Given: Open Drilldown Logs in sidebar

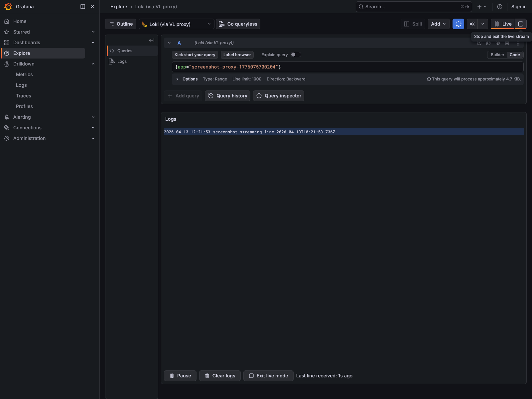Looking at the screenshot, I should pos(21,85).
